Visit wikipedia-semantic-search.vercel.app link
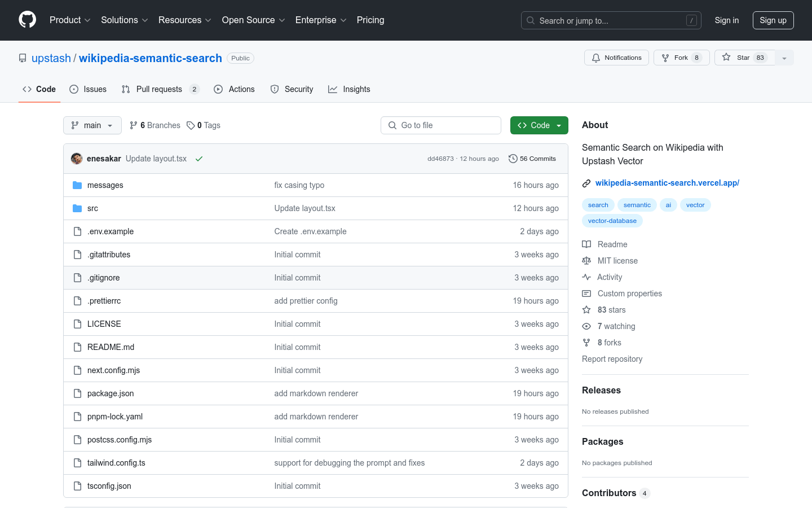This screenshot has height=508, width=812. pyautogui.click(x=667, y=183)
